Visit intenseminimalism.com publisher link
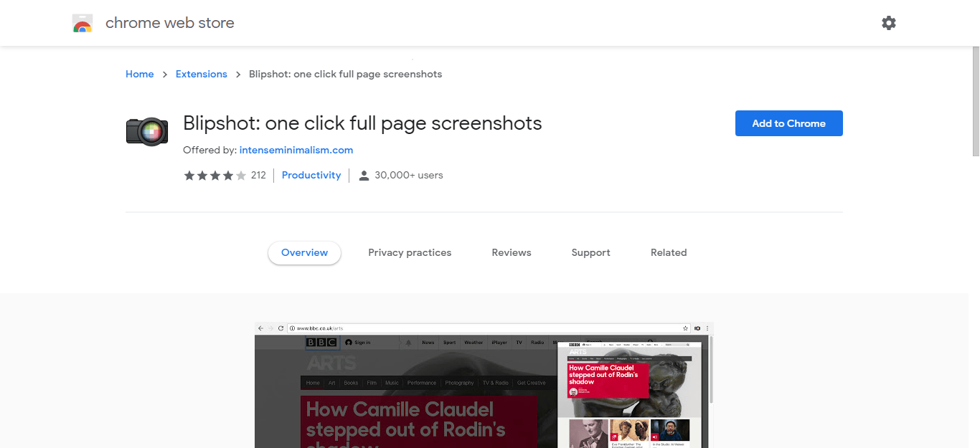 (296, 150)
